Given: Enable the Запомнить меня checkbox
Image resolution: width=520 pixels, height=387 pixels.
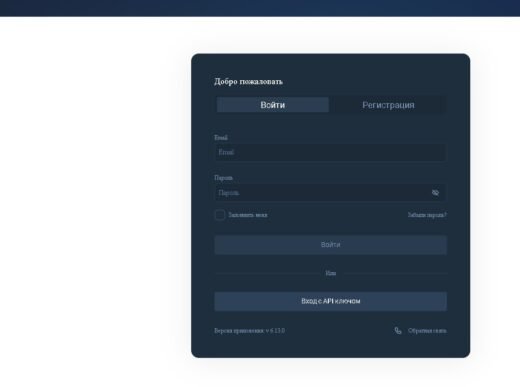Looking at the screenshot, I should [220, 215].
